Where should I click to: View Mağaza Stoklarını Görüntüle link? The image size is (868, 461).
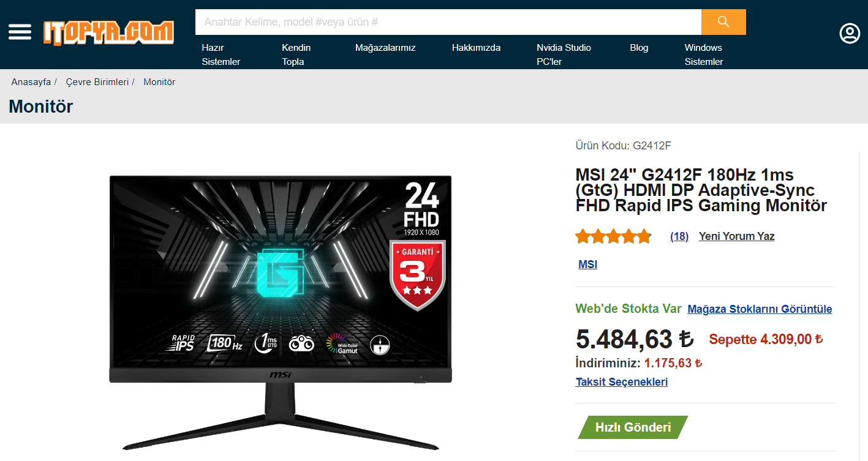click(760, 309)
